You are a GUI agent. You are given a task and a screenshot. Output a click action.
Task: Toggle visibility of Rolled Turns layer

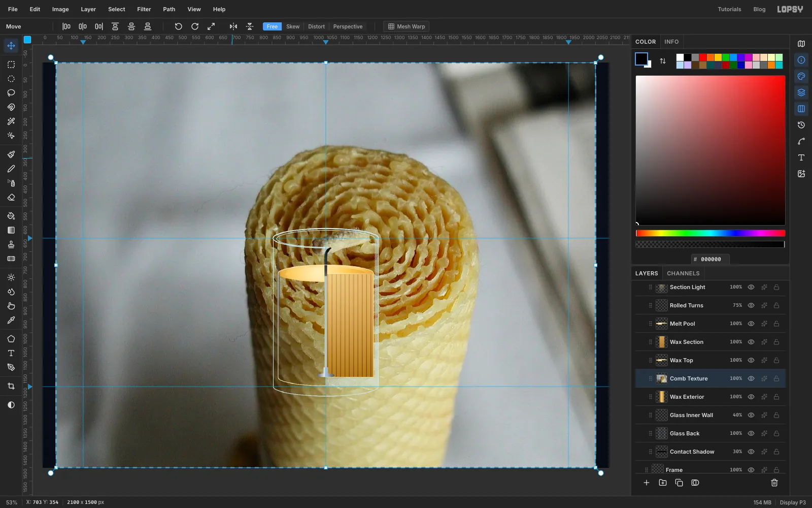click(751, 305)
